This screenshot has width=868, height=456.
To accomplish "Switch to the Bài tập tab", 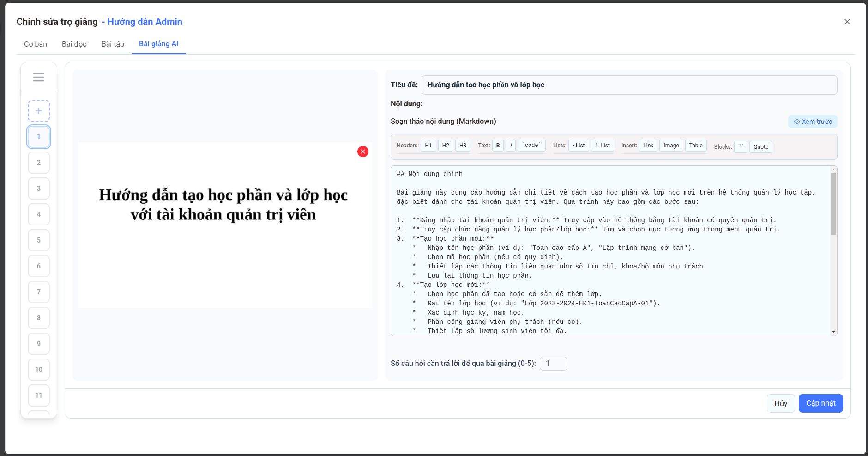I will coord(113,44).
